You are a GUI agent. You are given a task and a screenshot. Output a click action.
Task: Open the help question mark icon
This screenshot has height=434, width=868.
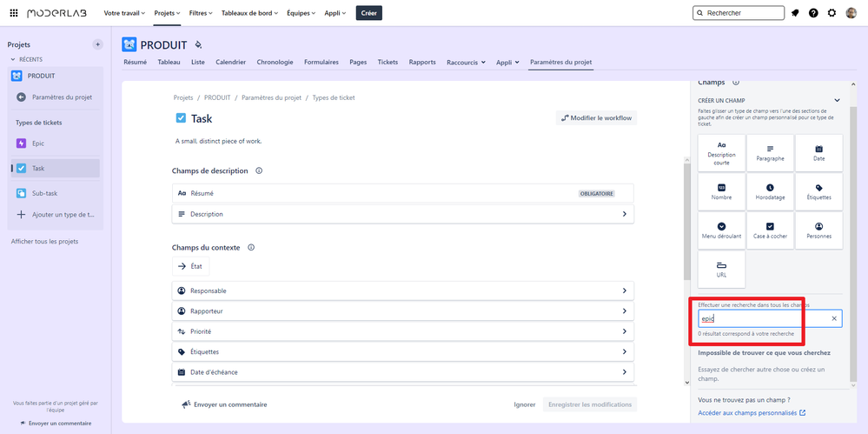point(813,13)
